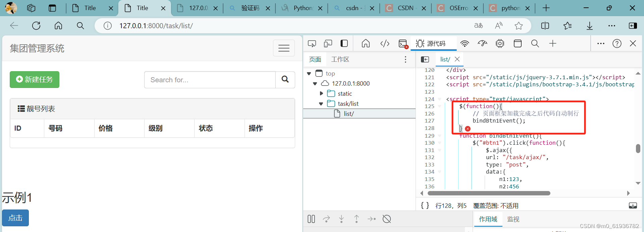Open the DevTools help question mark
This screenshot has height=232, width=644.
click(x=617, y=43)
